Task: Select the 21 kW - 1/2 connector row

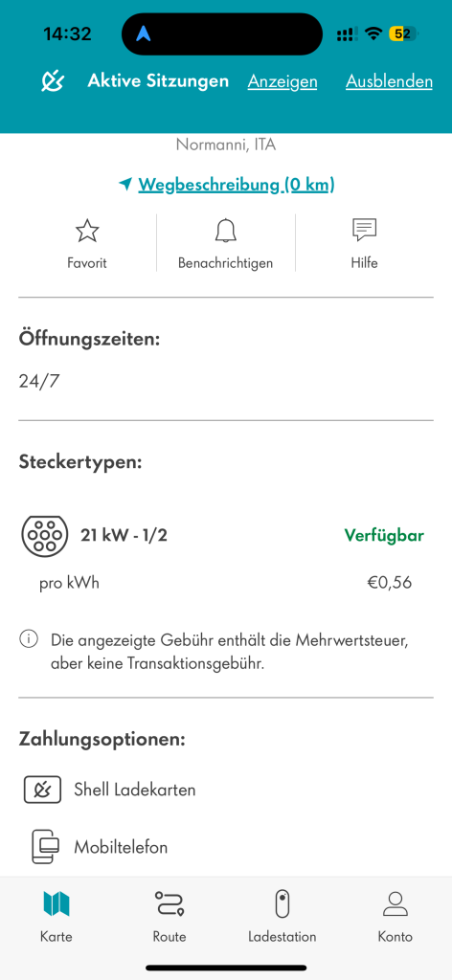Action: click(x=223, y=536)
